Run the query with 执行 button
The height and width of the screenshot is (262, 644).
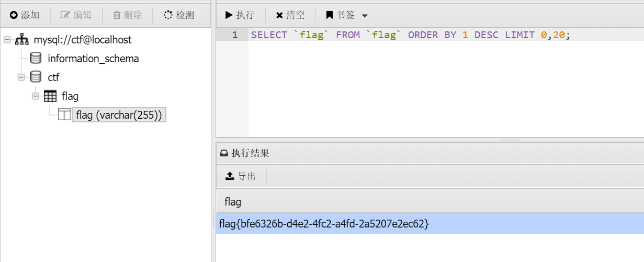[x=240, y=15]
